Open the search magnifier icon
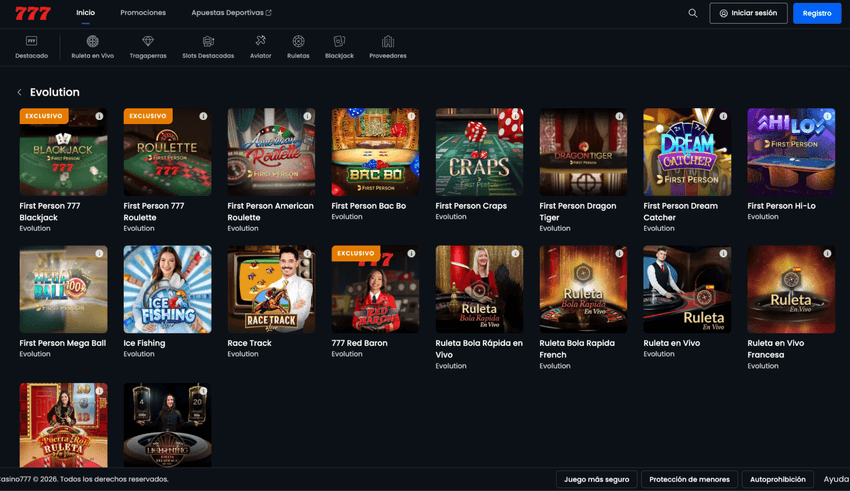 coord(693,13)
